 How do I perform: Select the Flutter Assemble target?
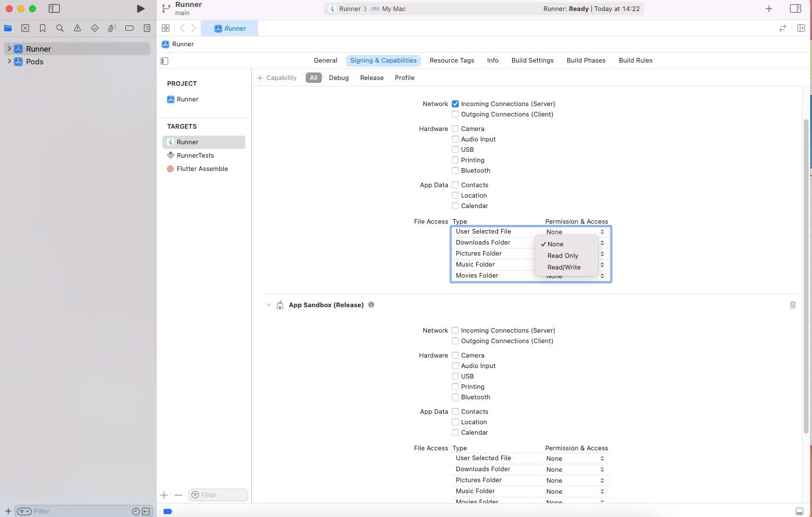pyautogui.click(x=204, y=169)
